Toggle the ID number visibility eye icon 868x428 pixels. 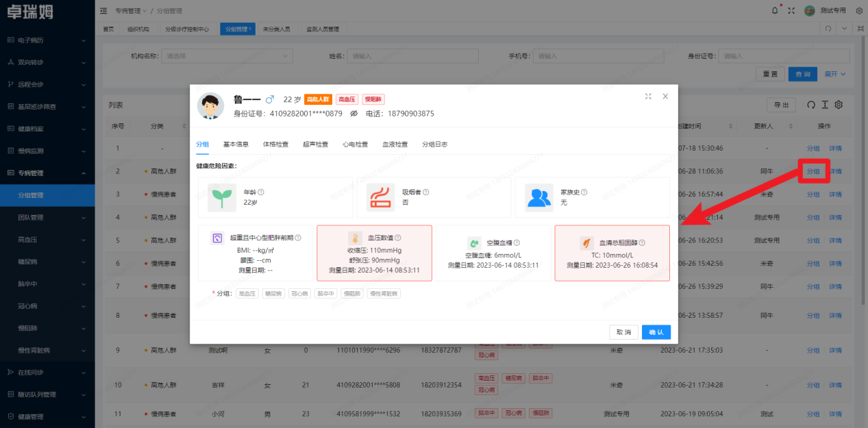(354, 114)
